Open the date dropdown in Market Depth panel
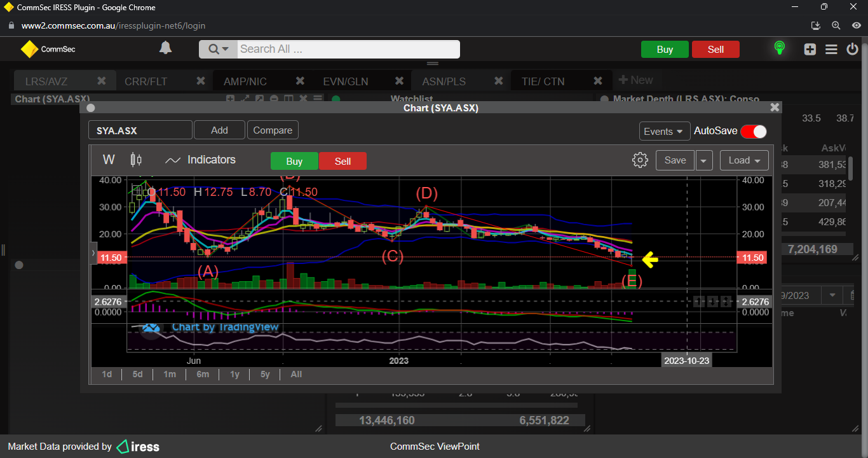Screen dimensions: 868x458 831,296
